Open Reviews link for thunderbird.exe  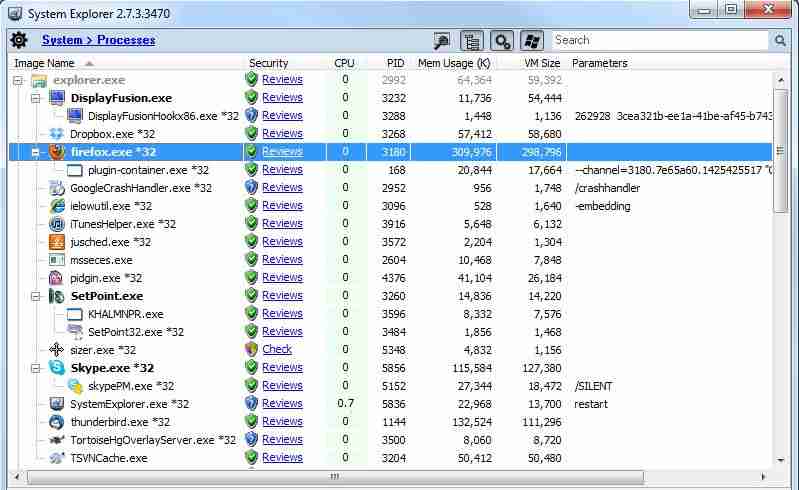pos(282,421)
